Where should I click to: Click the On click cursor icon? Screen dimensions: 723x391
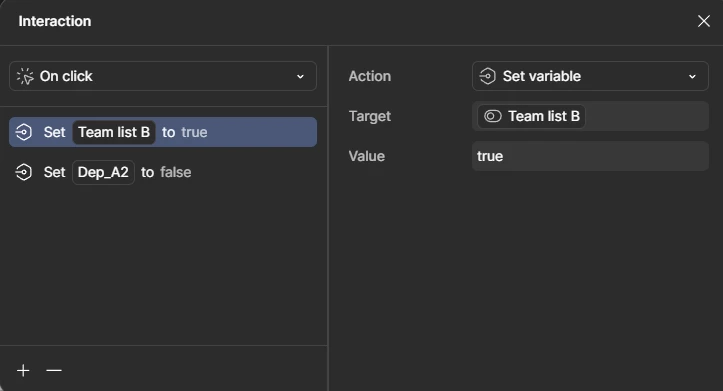point(25,76)
